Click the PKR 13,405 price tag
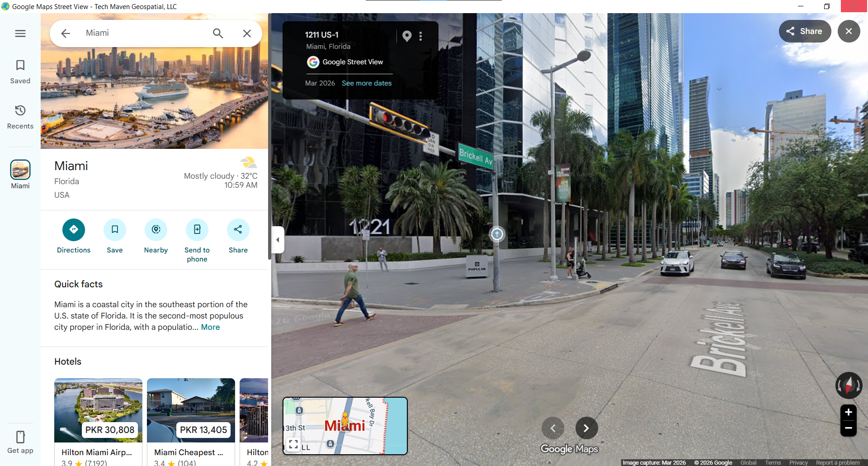This screenshot has height=466, width=868. click(203, 430)
